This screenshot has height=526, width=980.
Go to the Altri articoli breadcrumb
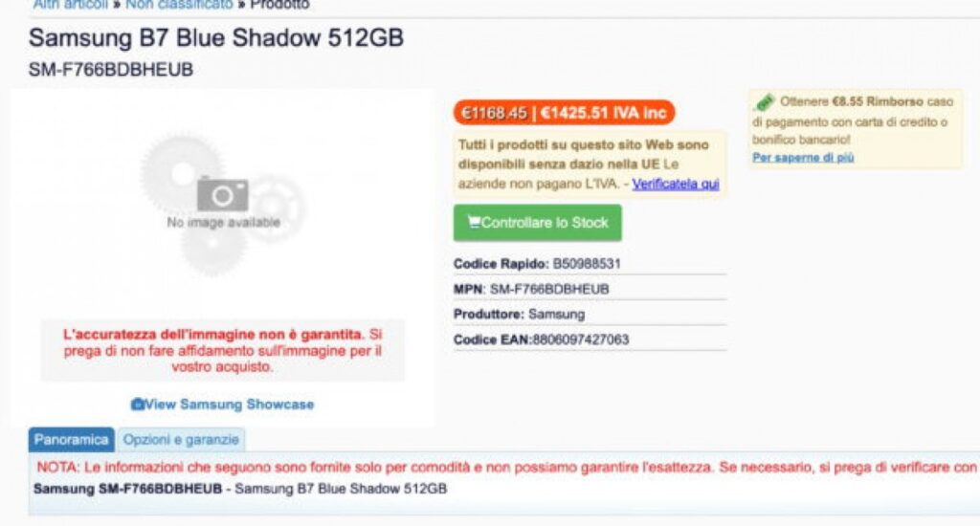(70, 5)
